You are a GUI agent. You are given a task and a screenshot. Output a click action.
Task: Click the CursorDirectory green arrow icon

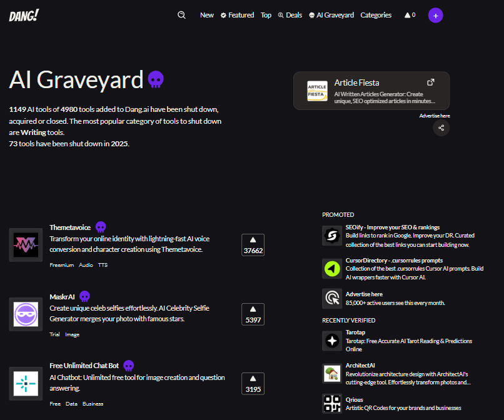pyautogui.click(x=332, y=269)
